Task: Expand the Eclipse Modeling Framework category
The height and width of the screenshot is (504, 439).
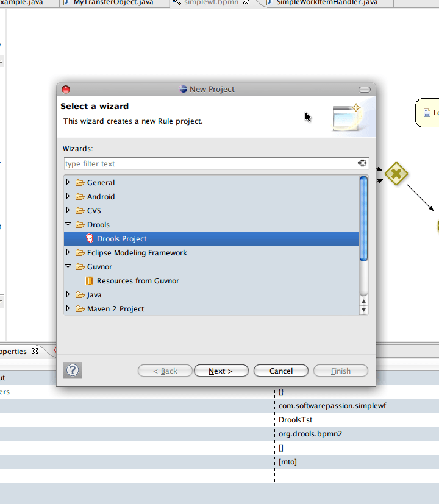Action: tap(68, 252)
